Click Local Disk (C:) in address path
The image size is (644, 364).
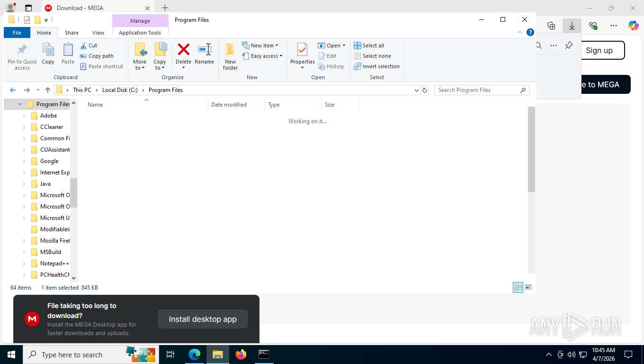pos(120,90)
